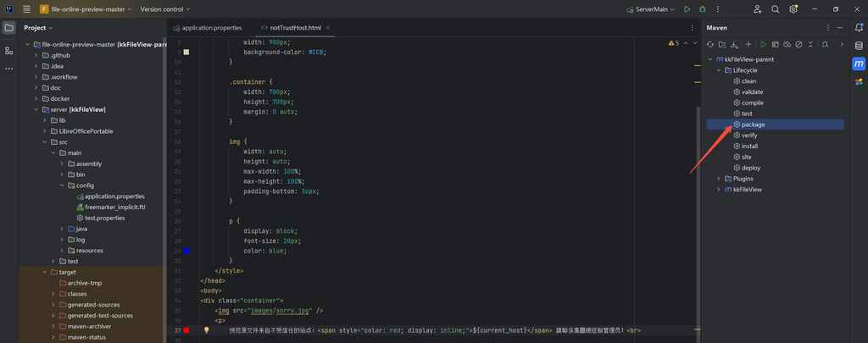
Task: Open more run actions menu
Action: tap(718, 8)
